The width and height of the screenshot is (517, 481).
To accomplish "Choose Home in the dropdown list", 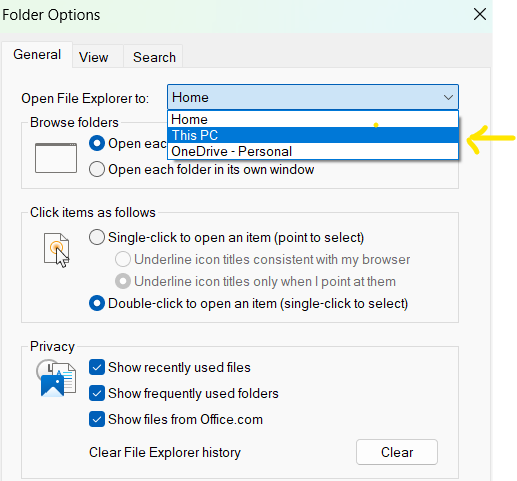I will 313,119.
